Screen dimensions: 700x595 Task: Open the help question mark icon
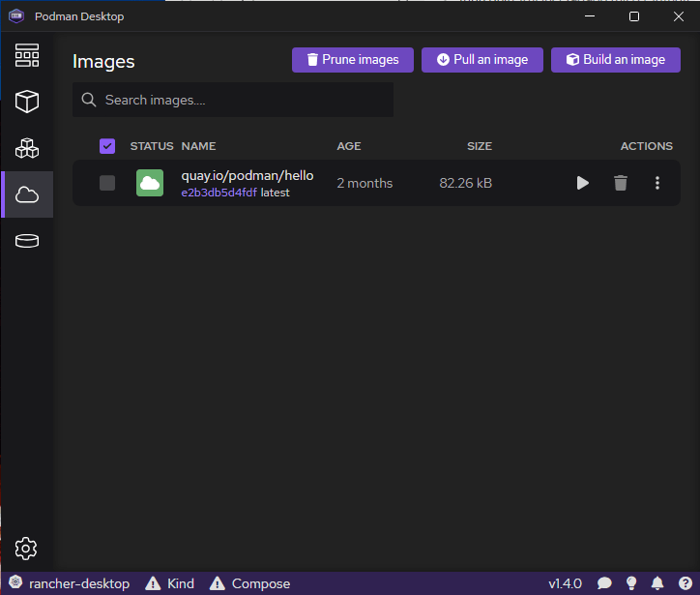coord(685,583)
